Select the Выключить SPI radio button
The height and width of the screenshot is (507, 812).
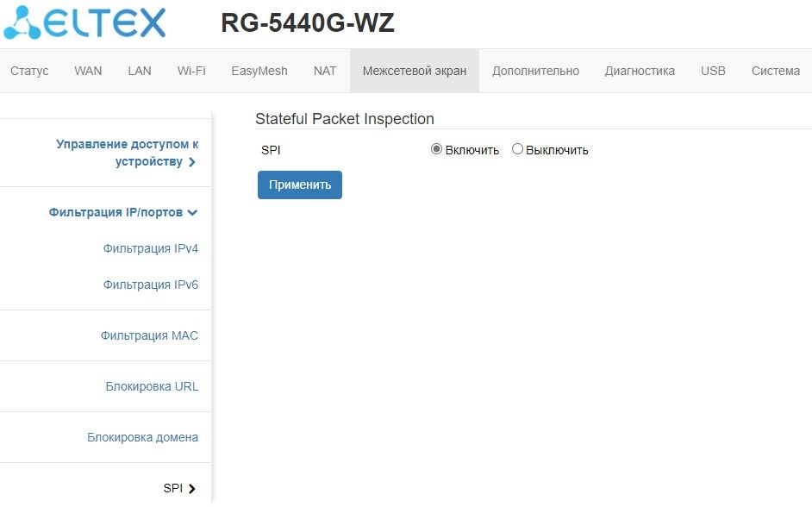click(517, 149)
